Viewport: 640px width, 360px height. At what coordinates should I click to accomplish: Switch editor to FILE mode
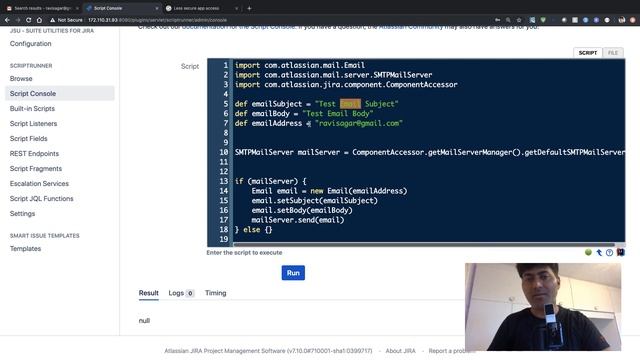613,53
